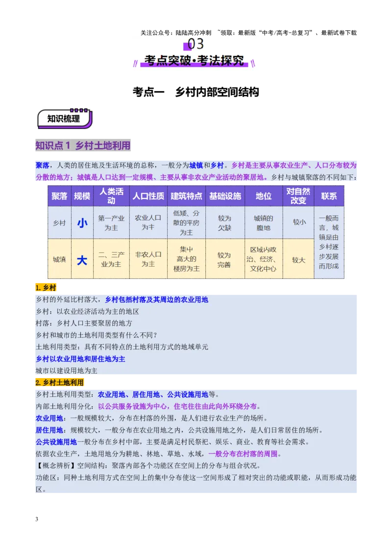Select the highlighted subheading "2. 乡村土地利用"
This screenshot has width=392, height=555.
pos(59,382)
